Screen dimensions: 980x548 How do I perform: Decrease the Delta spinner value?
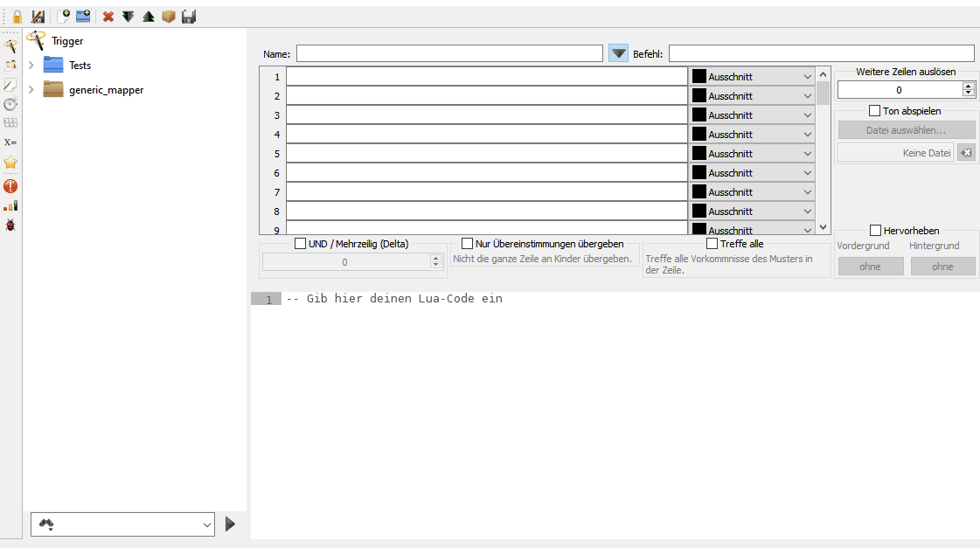[435, 266]
